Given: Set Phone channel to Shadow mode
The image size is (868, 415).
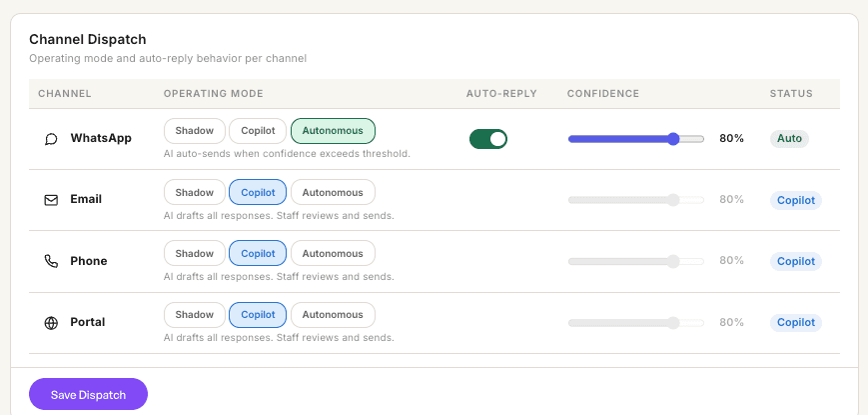Looking at the screenshot, I should point(195,253).
